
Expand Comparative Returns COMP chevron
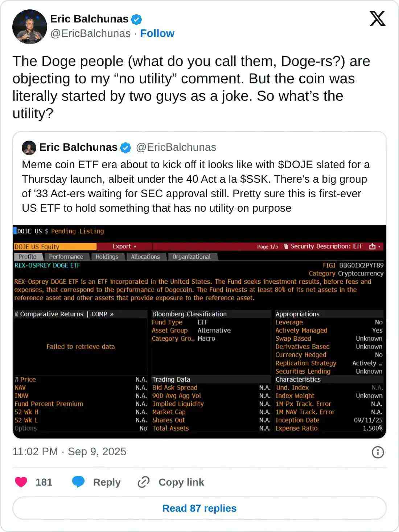tap(112, 314)
